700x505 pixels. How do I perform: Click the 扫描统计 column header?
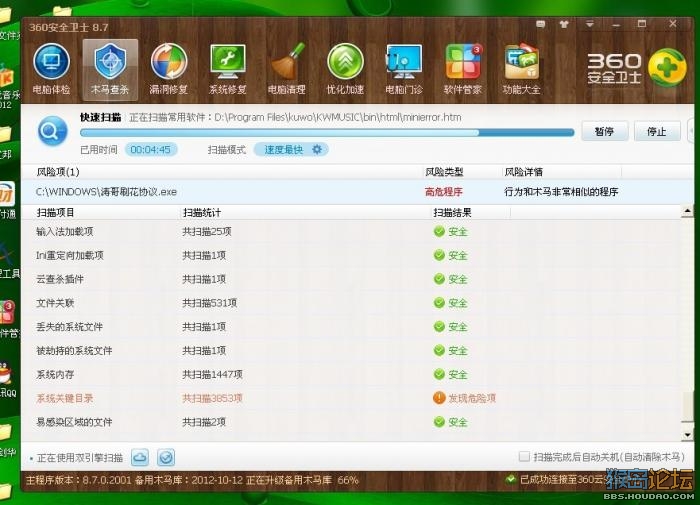[202, 213]
